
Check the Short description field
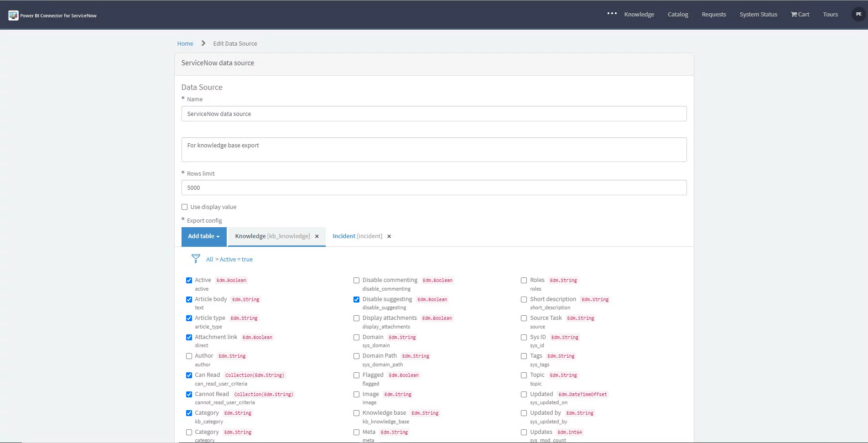(x=524, y=300)
